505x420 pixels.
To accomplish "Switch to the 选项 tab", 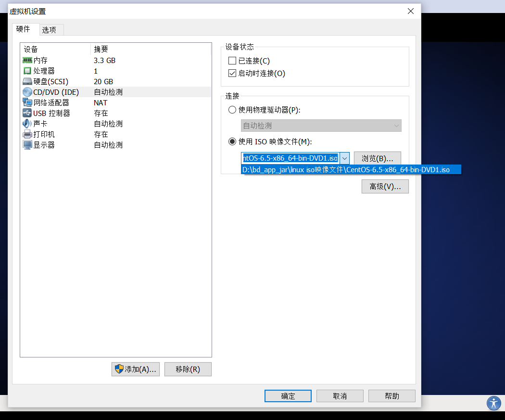I will [x=50, y=29].
